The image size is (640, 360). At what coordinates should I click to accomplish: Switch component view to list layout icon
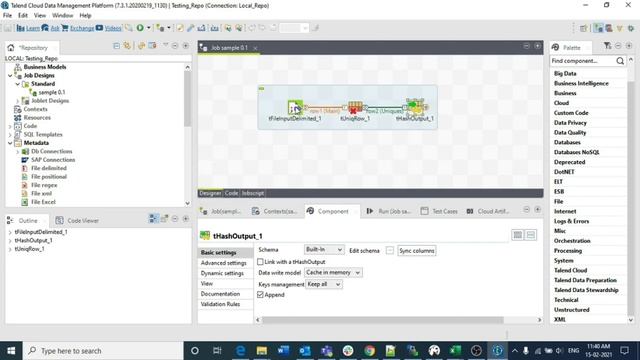(x=531, y=235)
